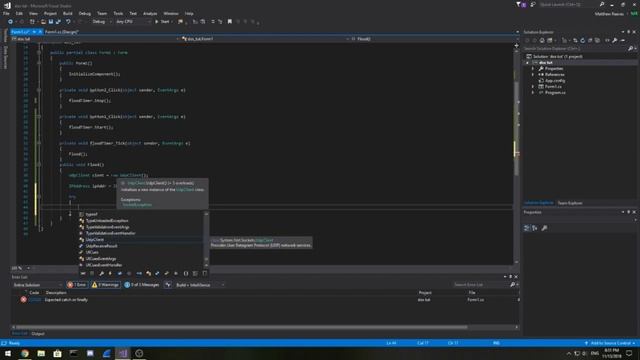
Task: Click the Bookmark toolbar icon
Action: pyautogui.click(x=230, y=22)
